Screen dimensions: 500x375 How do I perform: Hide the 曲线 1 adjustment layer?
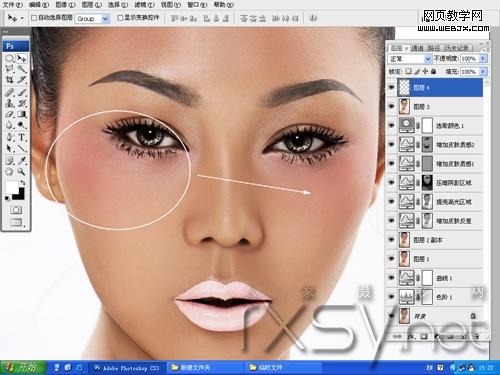pos(392,278)
